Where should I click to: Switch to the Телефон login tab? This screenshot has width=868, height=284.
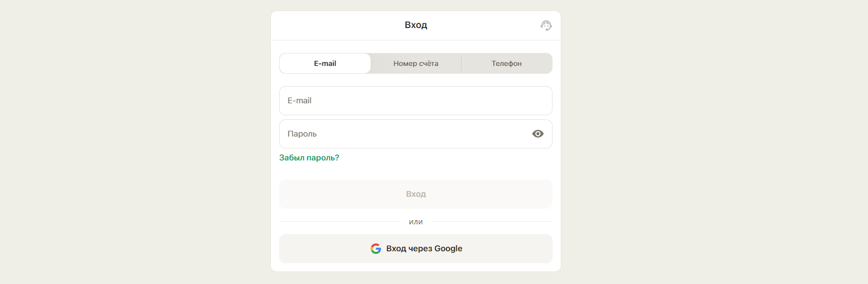pos(507,63)
